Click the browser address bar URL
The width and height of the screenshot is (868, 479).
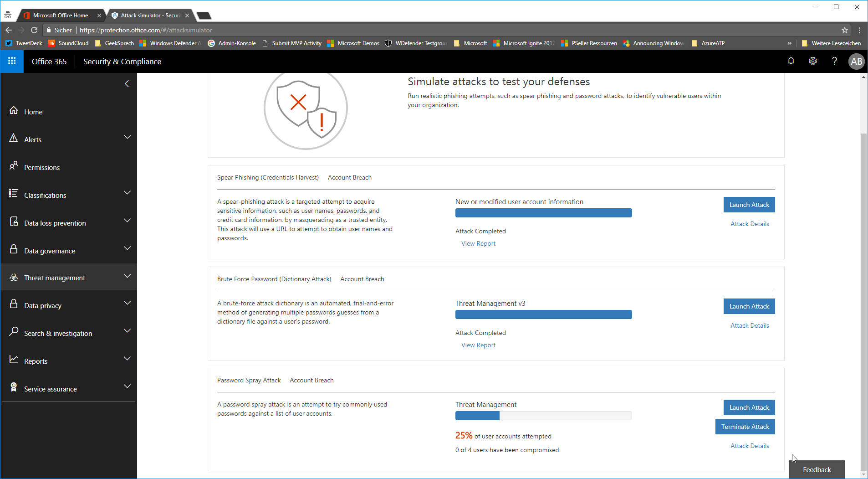[x=145, y=30]
